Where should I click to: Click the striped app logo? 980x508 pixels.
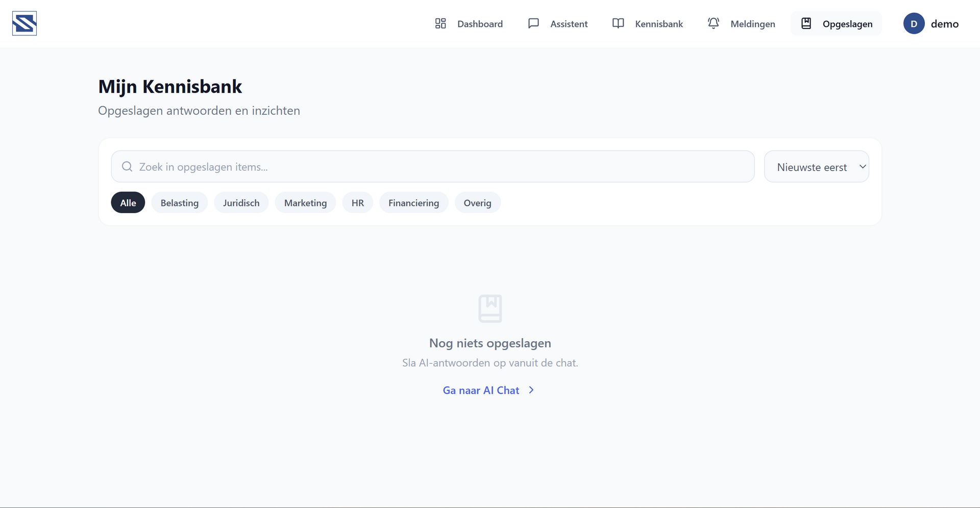[24, 23]
